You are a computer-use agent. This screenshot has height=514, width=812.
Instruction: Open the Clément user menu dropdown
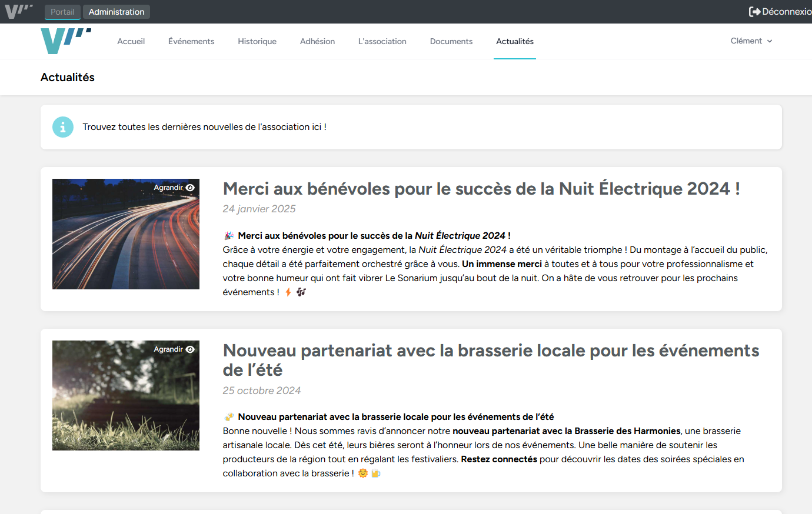(751, 41)
